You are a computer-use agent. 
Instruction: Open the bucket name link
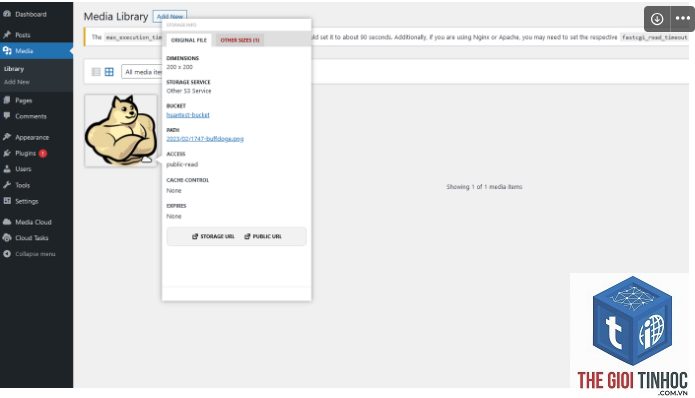(x=188, y=115)
